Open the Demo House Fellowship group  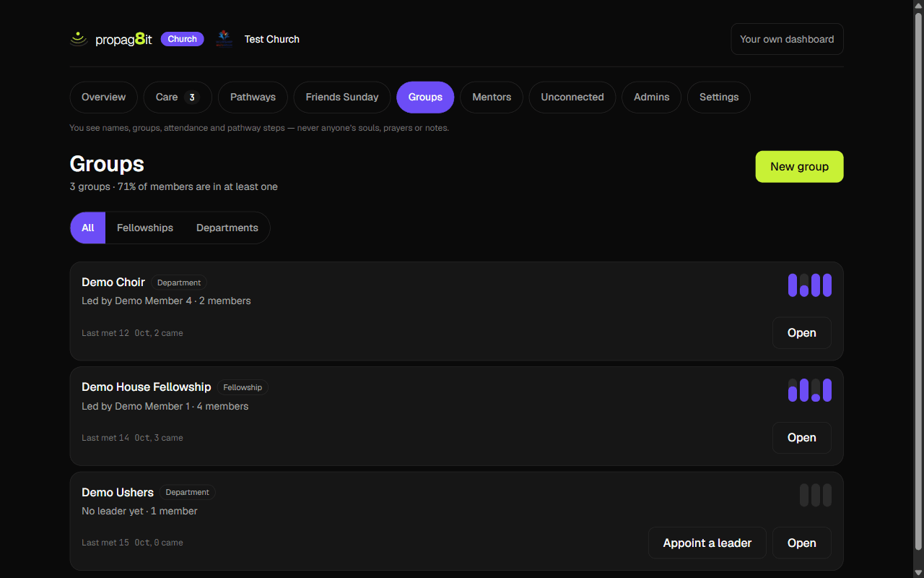(x=802, y=438)
